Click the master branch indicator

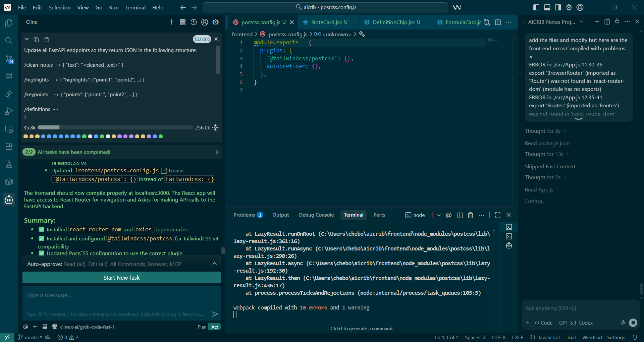pyautogui.click(x=30, y=337)
